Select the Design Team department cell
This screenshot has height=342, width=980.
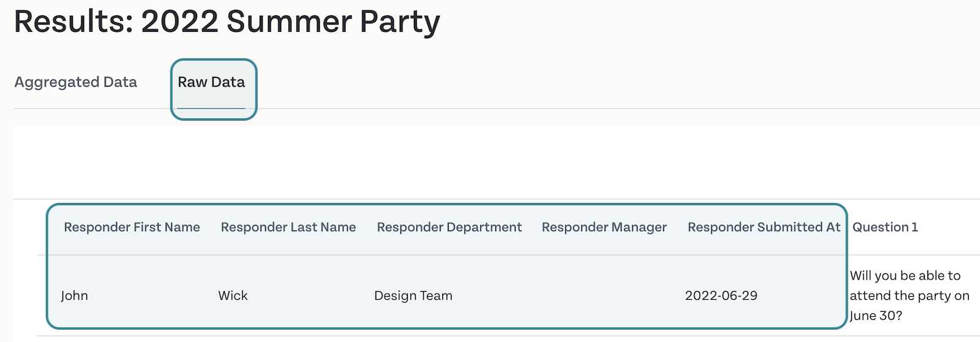tap(413, 295)
